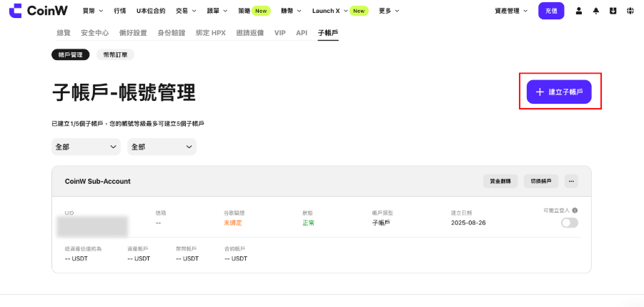Image resolution: width=644 pixels, height=307 pixels.
Task: Click the 2025-08-26 creation date
Action: point(469,223)
